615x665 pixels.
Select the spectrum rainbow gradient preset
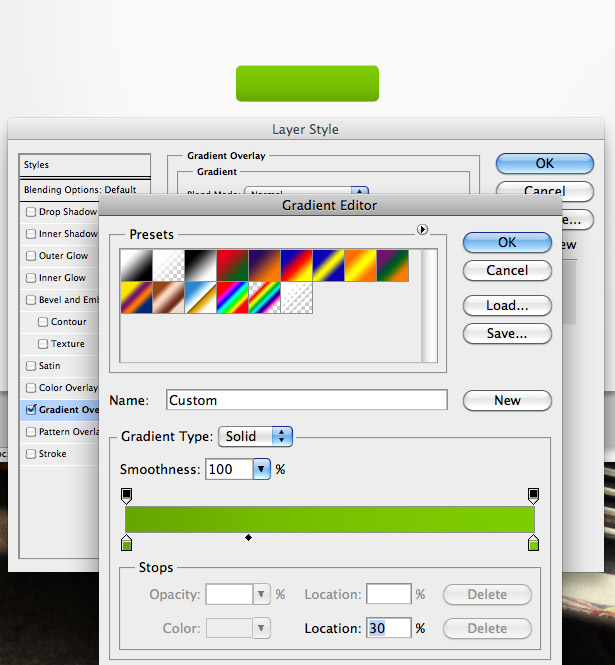[232, 298]
